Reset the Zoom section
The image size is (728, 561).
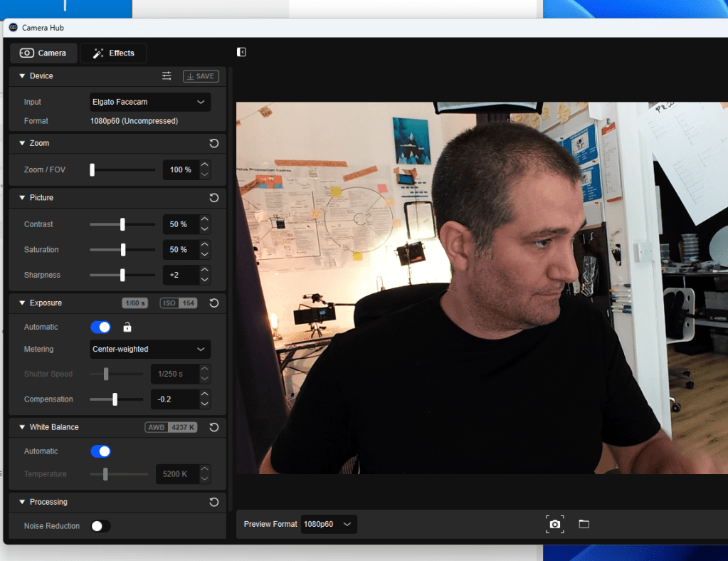214,143
